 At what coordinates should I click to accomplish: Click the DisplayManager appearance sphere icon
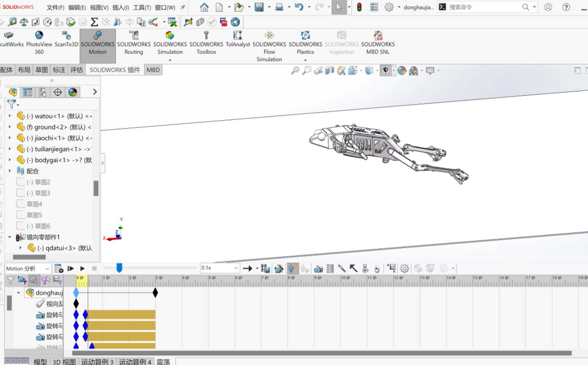click(x=73, y=92)
